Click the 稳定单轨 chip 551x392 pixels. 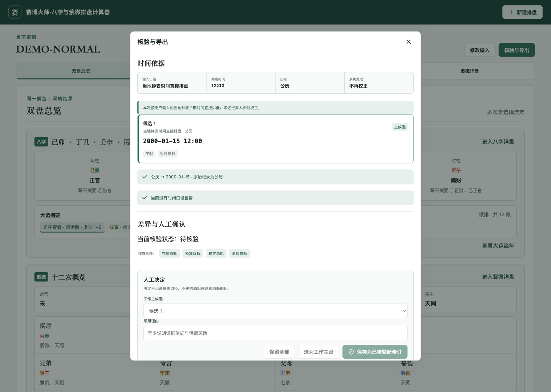[216, 253]
